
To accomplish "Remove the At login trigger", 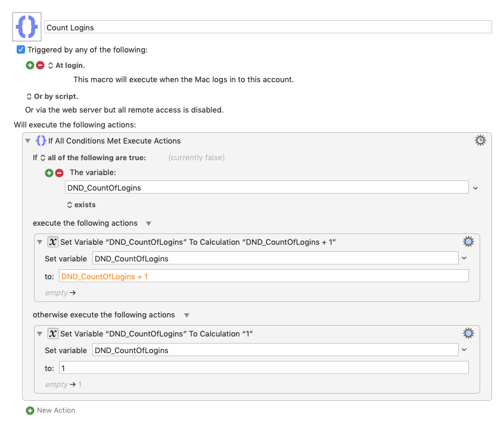I will [40, 66].
